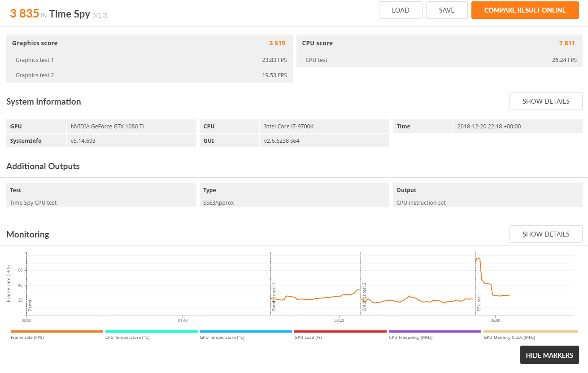588x373 pixels.
Task: Click the 03:20 time axis label
Action: point(339,320)
